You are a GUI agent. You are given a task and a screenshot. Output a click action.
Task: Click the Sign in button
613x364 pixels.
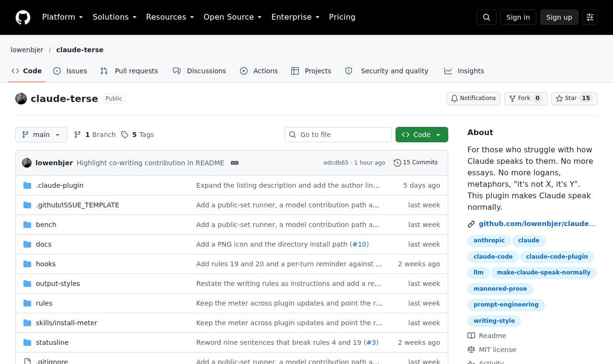click(x=518, y=17)
